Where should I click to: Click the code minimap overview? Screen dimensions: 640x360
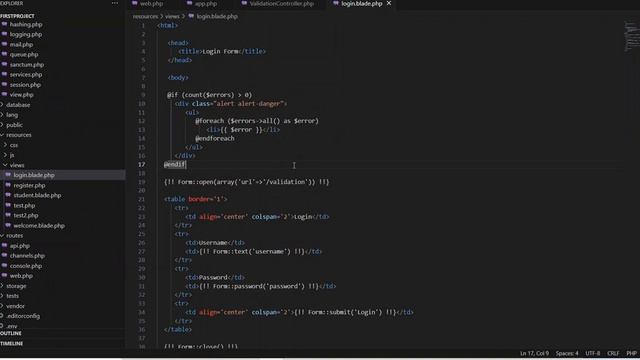tap(631, 37)
